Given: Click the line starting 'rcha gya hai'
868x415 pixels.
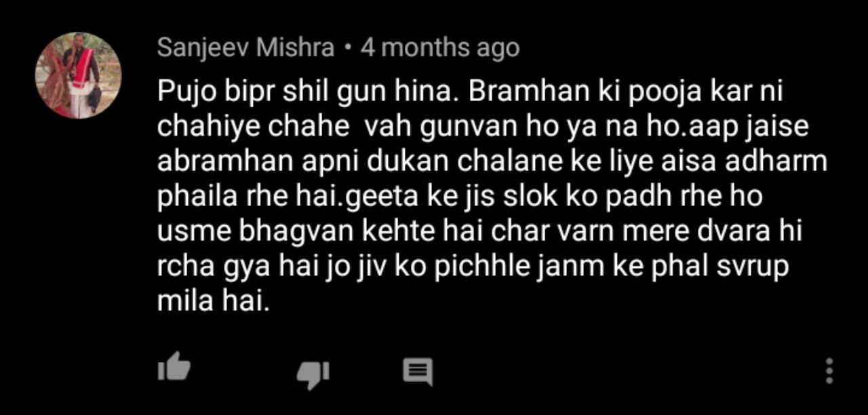Looking at the screenshot, I should point(474,266).
